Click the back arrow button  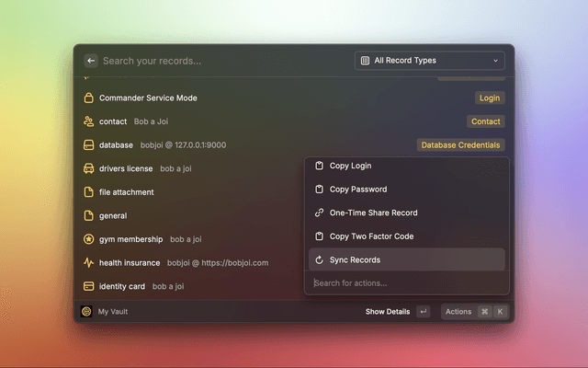(x=91, y=61)
